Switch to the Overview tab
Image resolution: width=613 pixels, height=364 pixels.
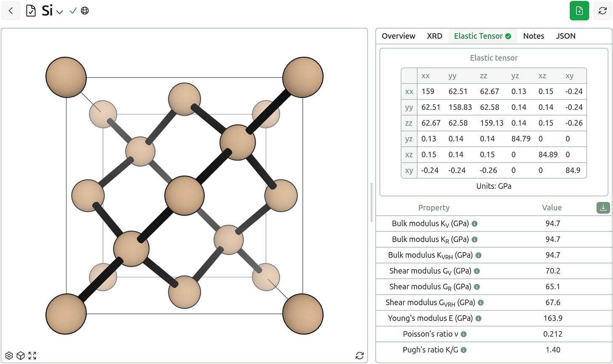click(x=398, y=36)
